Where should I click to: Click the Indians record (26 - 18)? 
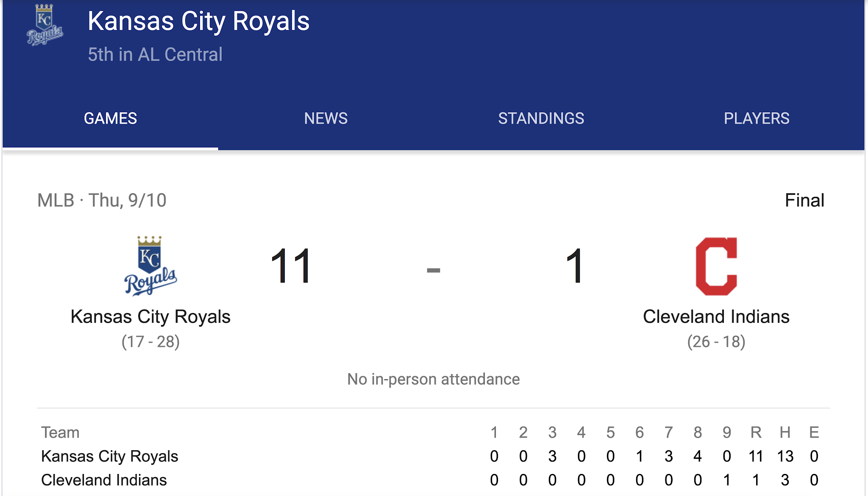point(716,341)
